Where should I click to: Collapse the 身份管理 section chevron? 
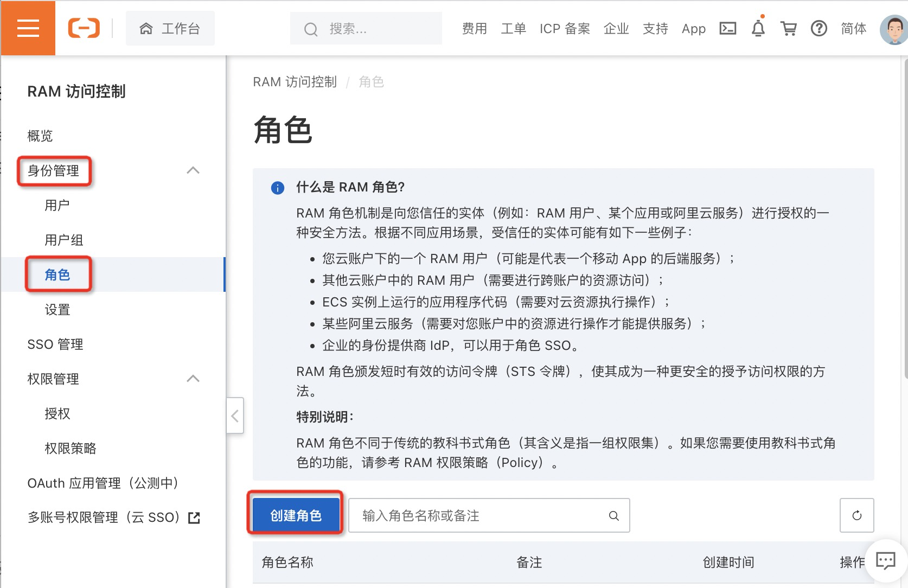pyautogui.click(x=193, y=170)
